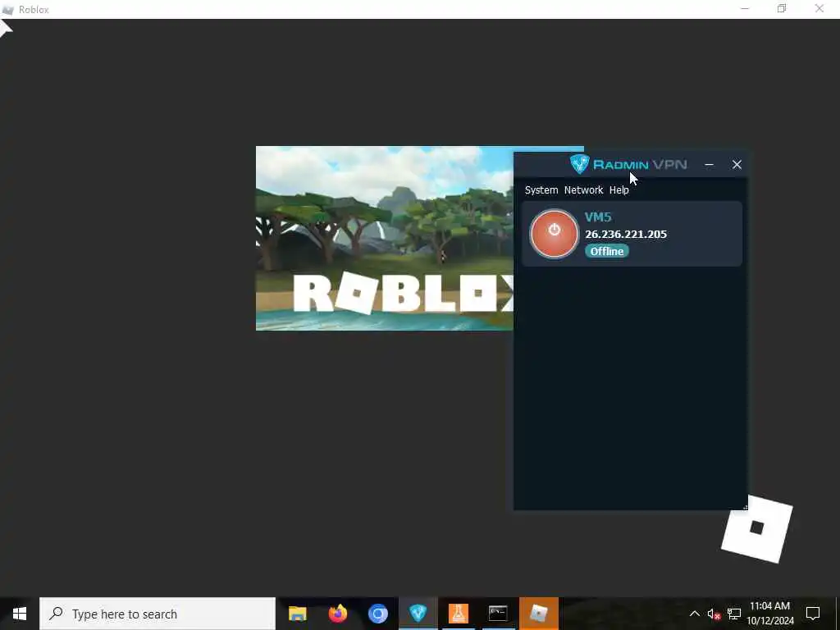Viewport: 840px width, 630px height.
Task: Click the Roblox splash image
Action: click(384, 239)
